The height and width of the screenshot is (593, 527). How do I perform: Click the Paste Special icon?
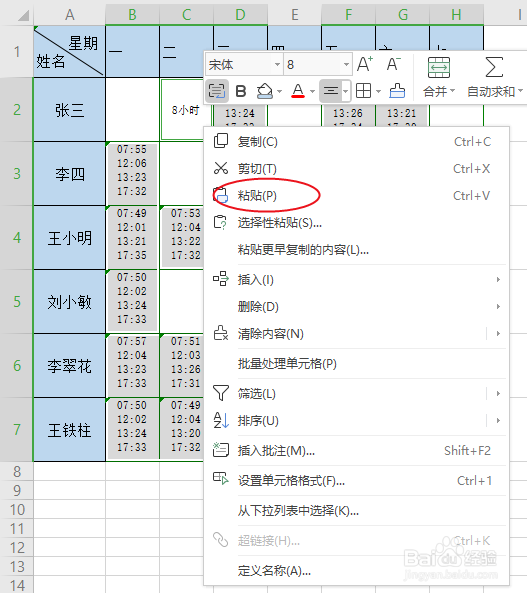(x=220, y=222)
